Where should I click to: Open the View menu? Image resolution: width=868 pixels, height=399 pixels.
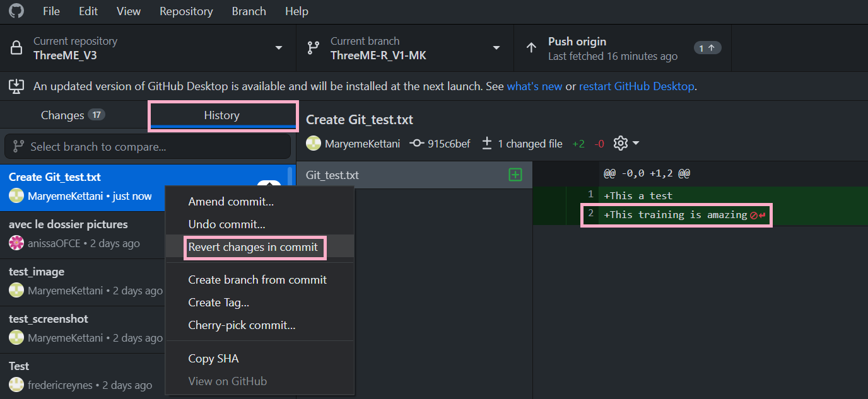click(129, 11)
